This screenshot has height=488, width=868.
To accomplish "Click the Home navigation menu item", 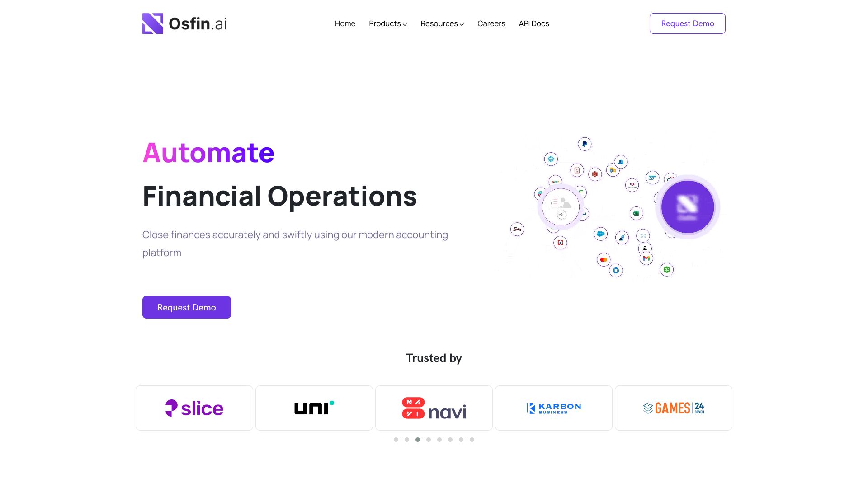I will [344, 23].
